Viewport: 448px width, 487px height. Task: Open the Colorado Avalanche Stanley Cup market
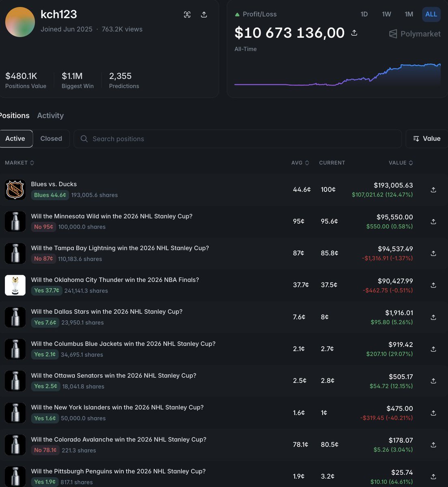118,440
